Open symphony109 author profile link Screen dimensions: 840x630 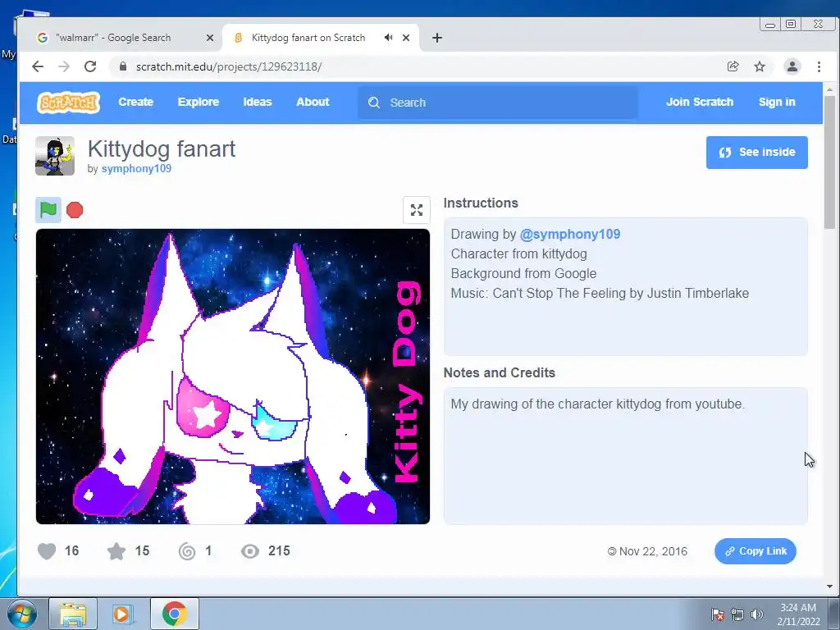pos(136,168)
